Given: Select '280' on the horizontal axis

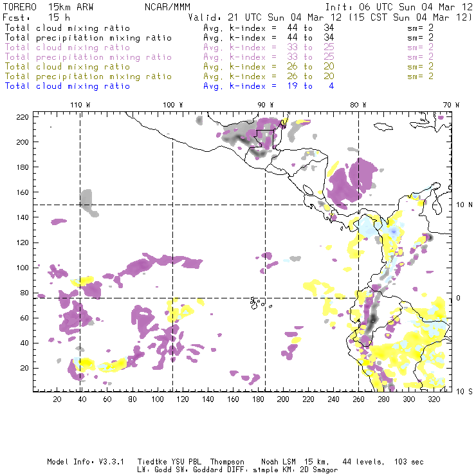Looking at the screenshot, I should click(x=384, y=399).
